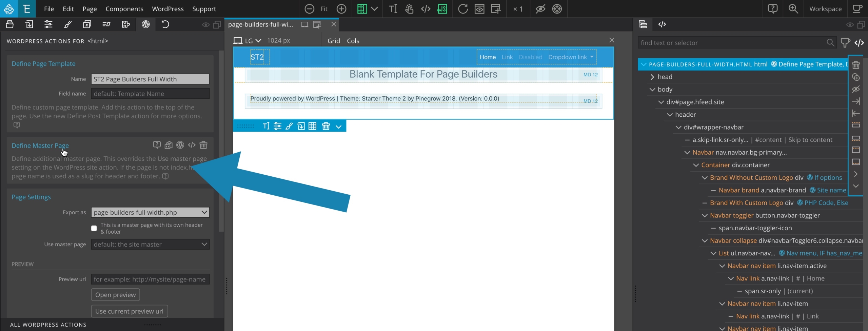Open the Use master page dropdown

(x=150, y=244)
